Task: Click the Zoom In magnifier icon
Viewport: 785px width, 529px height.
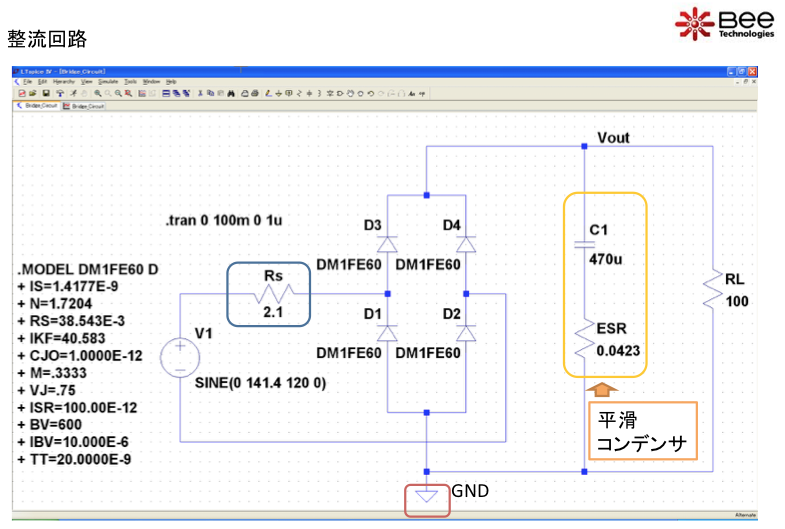Action: pyautogui.click(x=98, y=93)
